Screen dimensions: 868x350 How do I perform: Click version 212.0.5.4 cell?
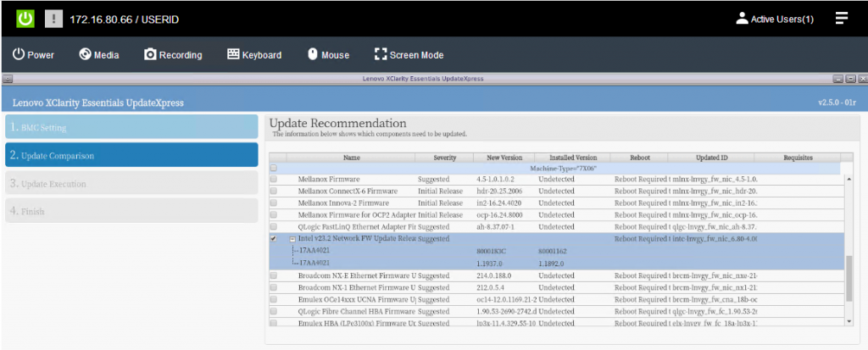tap(490, 287)
